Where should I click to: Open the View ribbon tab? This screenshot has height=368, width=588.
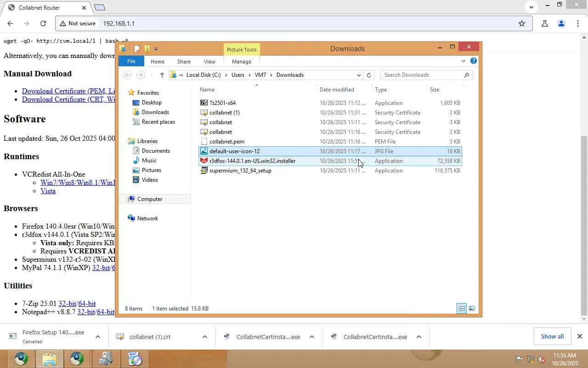coord(209,62)
